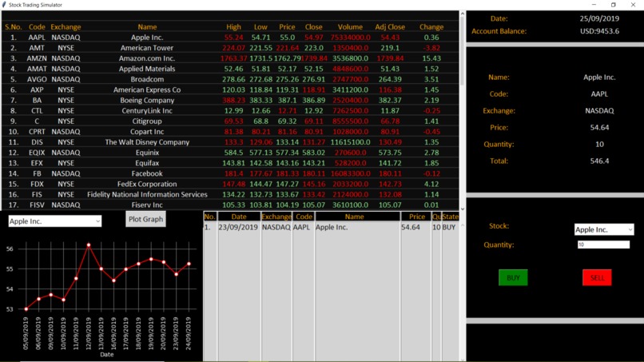Click the State header in transaction table
Viewport: 644px width, 362px height.
pyautogui.click(x=450, y=217)
